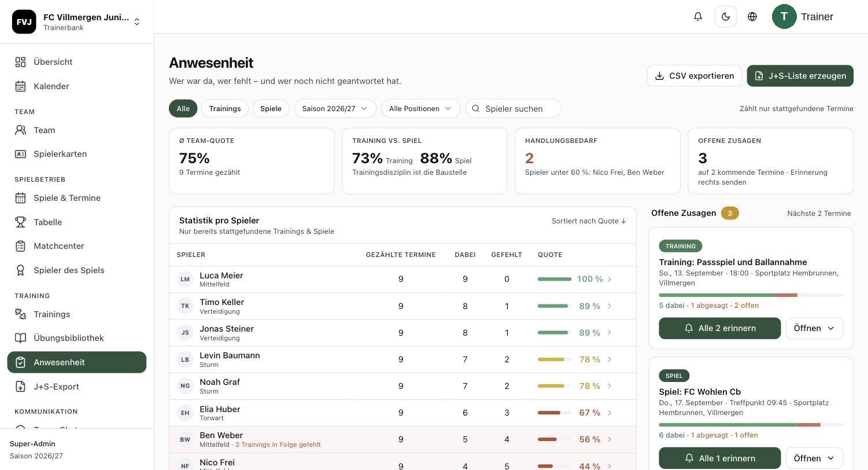Screen dimensions: 868x470
Task: Click the Passspiel training attendance progress bar
Action: 751,295
